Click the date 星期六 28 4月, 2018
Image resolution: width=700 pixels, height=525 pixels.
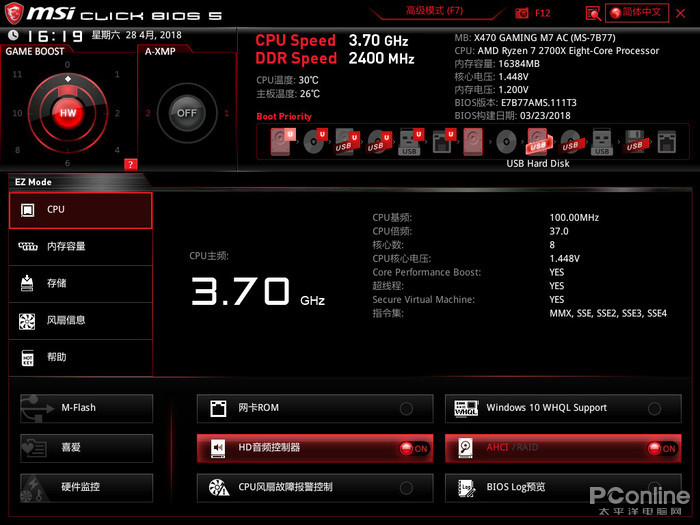click(136, 35)
